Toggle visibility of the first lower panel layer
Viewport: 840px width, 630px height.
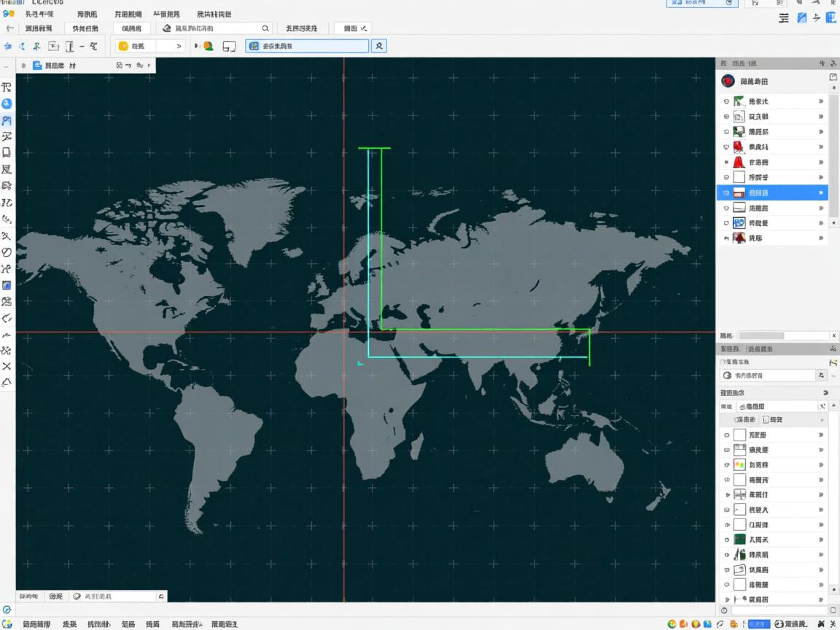[727, 435]
